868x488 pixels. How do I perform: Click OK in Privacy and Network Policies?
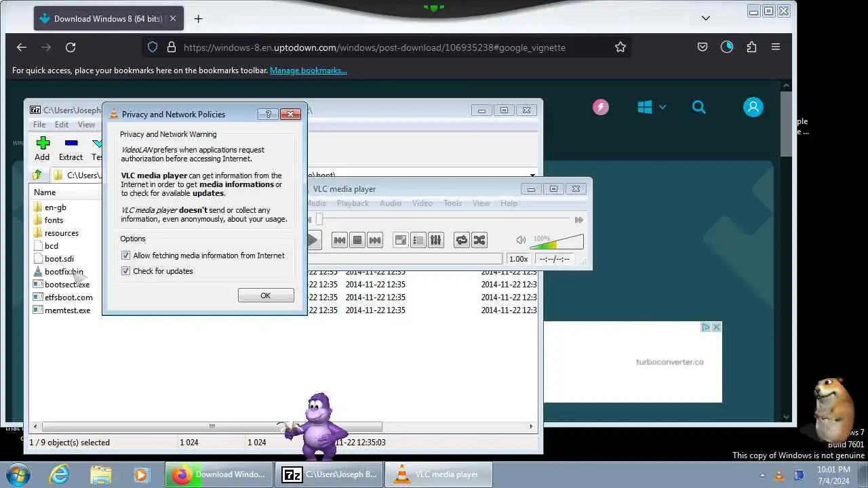click(x=266, y=296)
